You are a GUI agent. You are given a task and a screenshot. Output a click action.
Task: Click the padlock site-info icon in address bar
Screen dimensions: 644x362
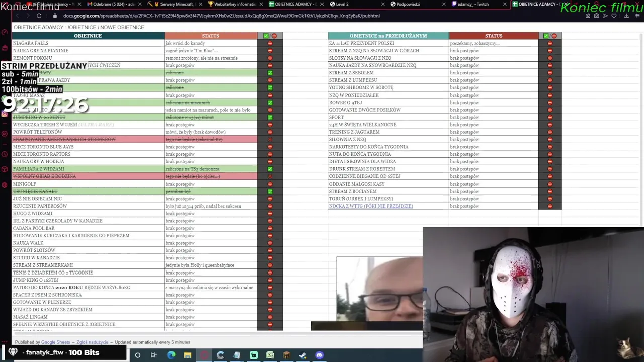tap(55, 16)
